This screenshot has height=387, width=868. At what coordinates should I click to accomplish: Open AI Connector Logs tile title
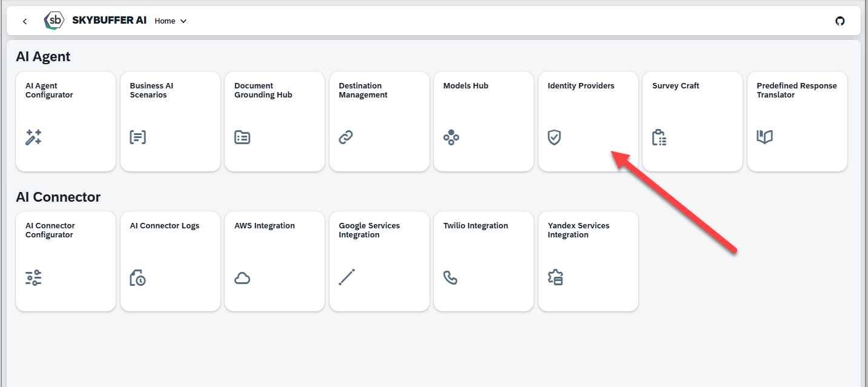[165, 226]
